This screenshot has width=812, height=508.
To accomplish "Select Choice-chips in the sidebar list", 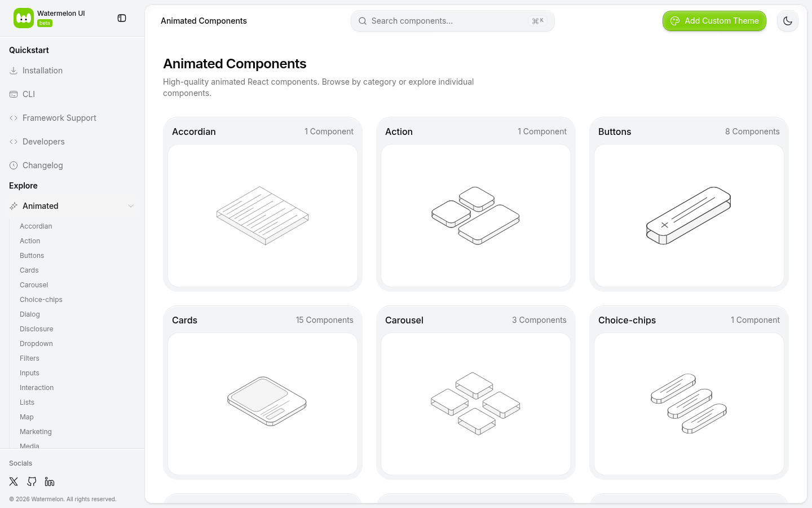I will [41, 300].
